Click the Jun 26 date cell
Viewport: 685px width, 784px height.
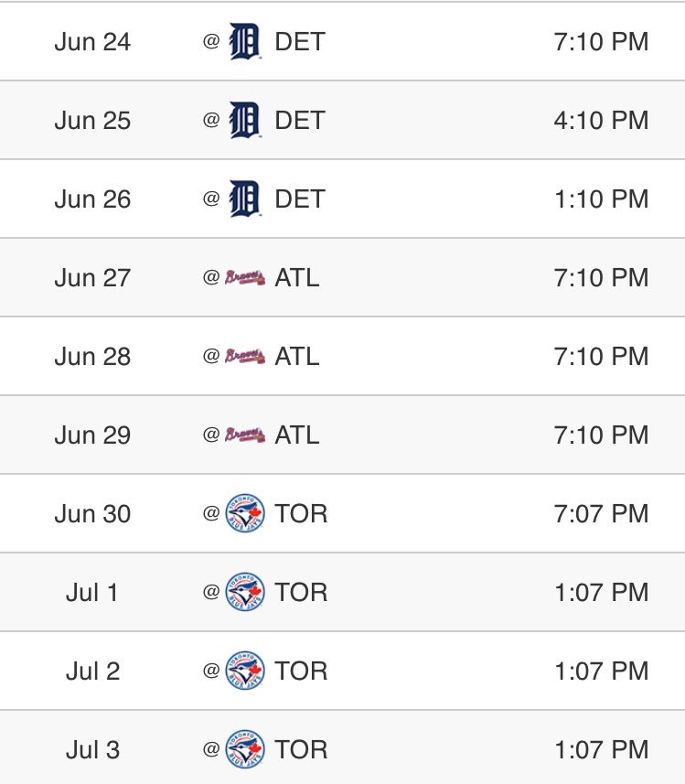(92, 199)
